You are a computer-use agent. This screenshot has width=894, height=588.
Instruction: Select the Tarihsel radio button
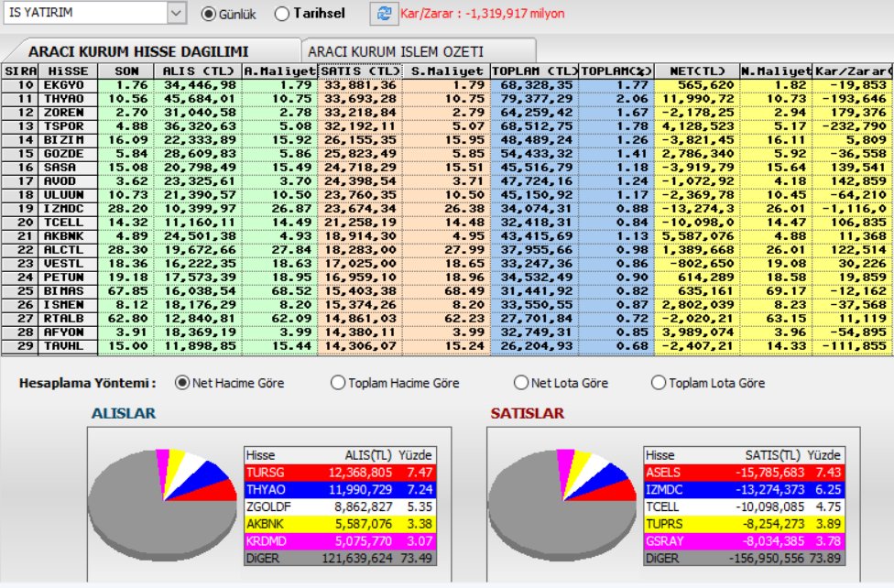coord(281,14)
